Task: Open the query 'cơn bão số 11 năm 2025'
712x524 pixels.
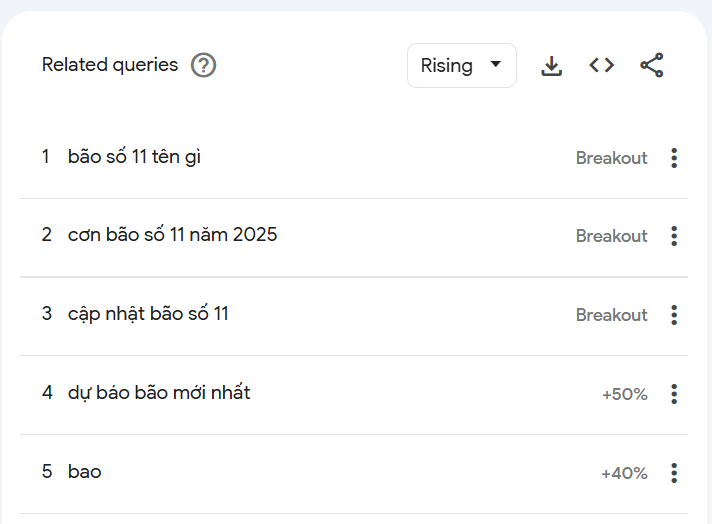Action: [x=172, y=235]
